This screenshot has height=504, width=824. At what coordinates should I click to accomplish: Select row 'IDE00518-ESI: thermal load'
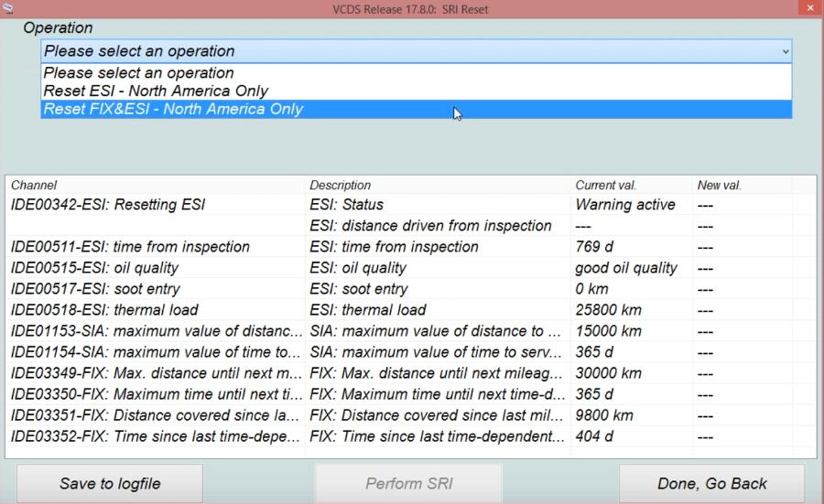pos(411,310)
